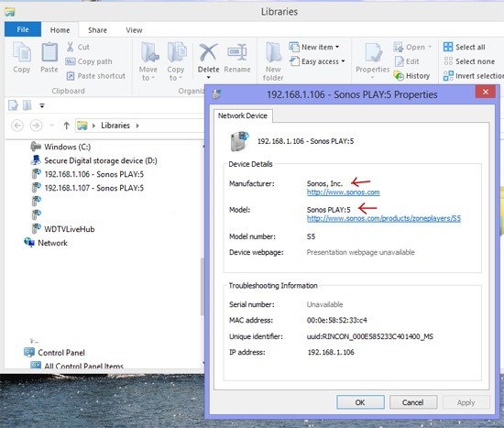
Task: Click 'Presentation webpage unavailable' text
Action: click(x=361, y=252)
